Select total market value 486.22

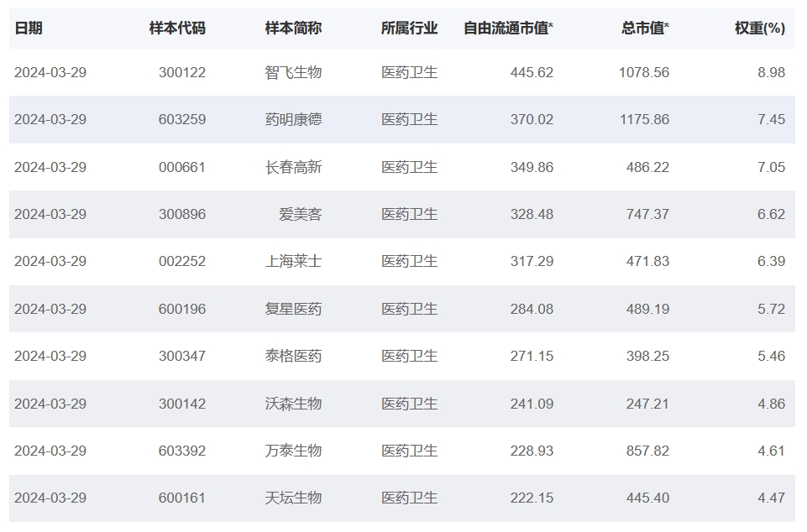(x=648, y=167)
